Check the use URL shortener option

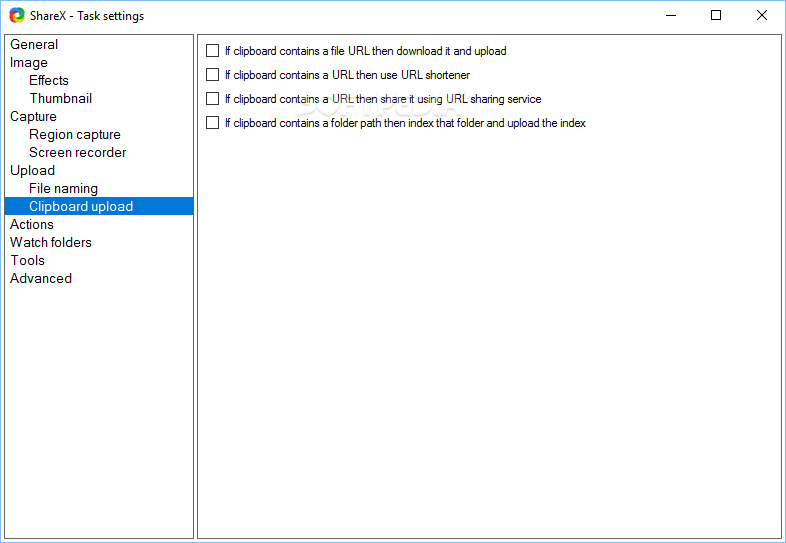pyautogui.click(x=213, y=75)
